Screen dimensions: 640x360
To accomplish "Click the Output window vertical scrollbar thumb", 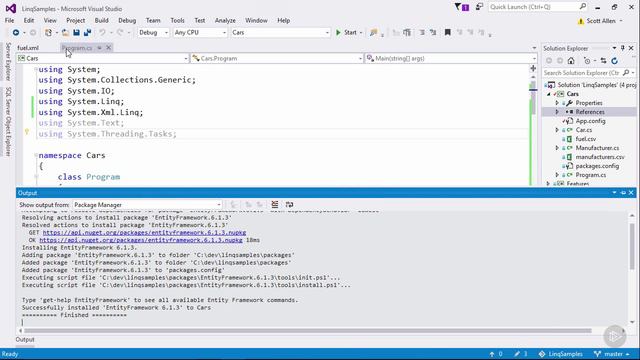I will (x=632, y=246).
